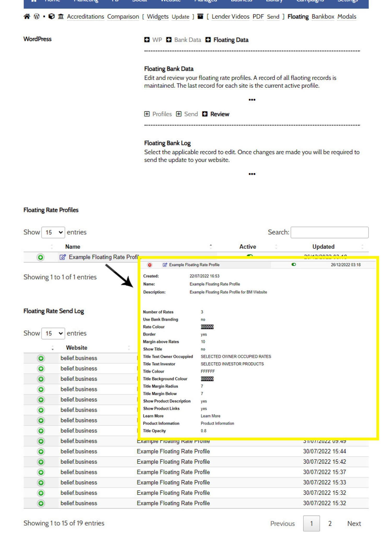Viewport: 392px width, 544px height.
Task: Open the Floating Rate Profiles entries dropdown
Action: click(x=53, y=232)
